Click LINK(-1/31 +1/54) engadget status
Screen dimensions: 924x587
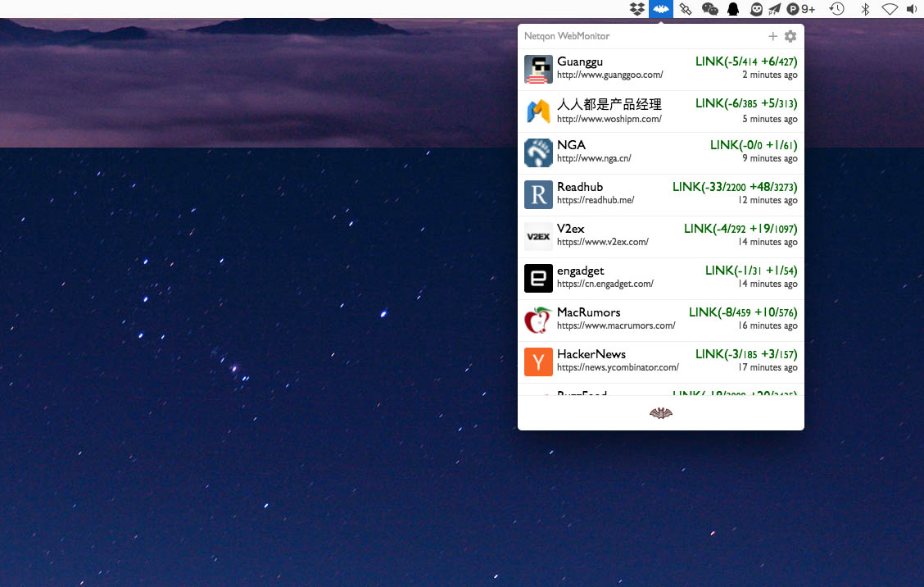tap(751, 271)
